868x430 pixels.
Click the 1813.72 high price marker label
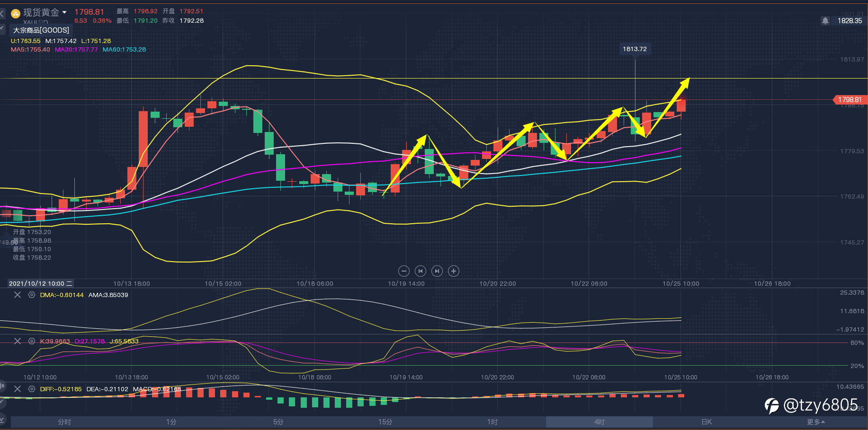635,49
